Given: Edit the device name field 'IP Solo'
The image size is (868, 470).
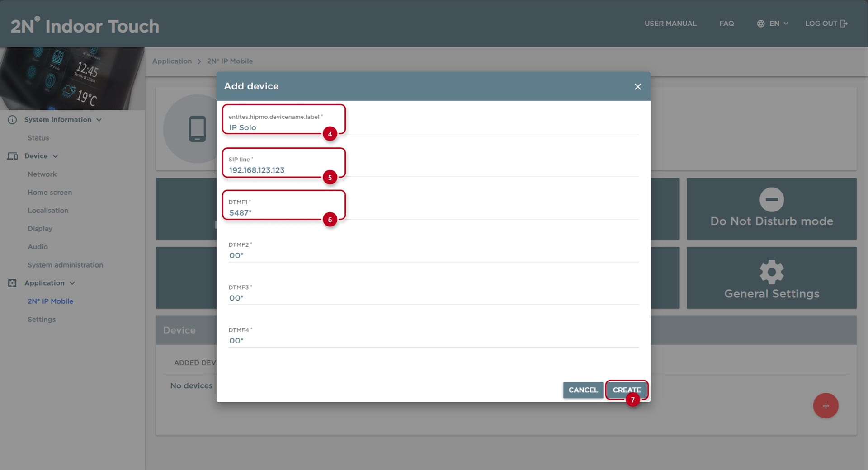Looking at the screenshot, I should 433,127.
